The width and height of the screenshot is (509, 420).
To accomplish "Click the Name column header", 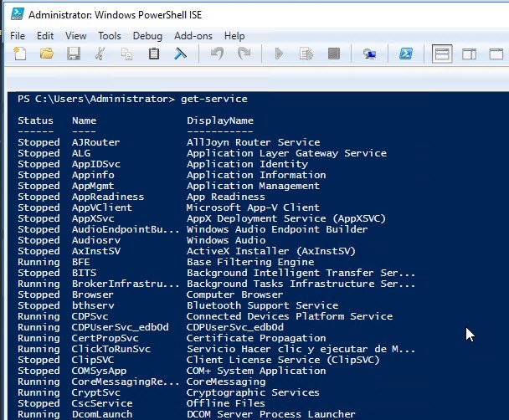I will pos(84,120).
